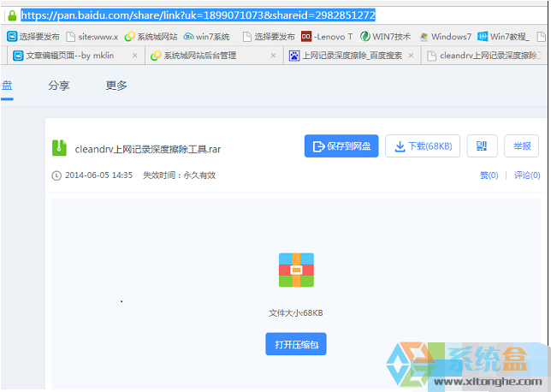Show the QR code button
The width and height of the screenshot is (551, 392).
click(483, 146)
